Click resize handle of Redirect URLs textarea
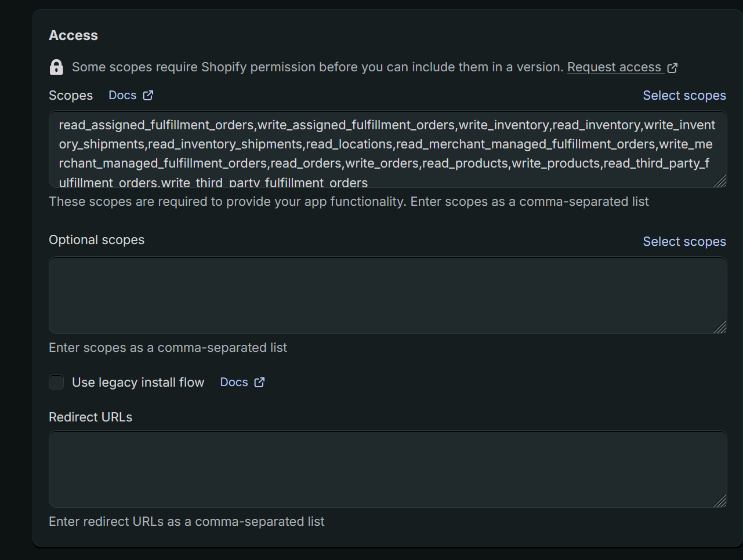The height and width of the screenshot is (560, 743). (720, 501)
